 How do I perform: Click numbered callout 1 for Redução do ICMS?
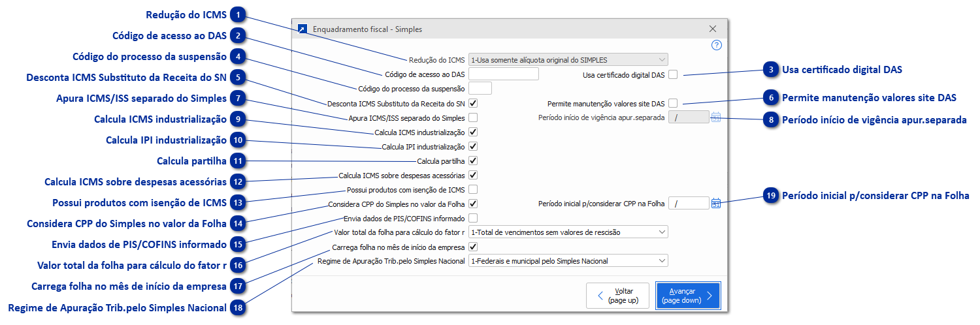pyautogui.click(x=240, y=14)
